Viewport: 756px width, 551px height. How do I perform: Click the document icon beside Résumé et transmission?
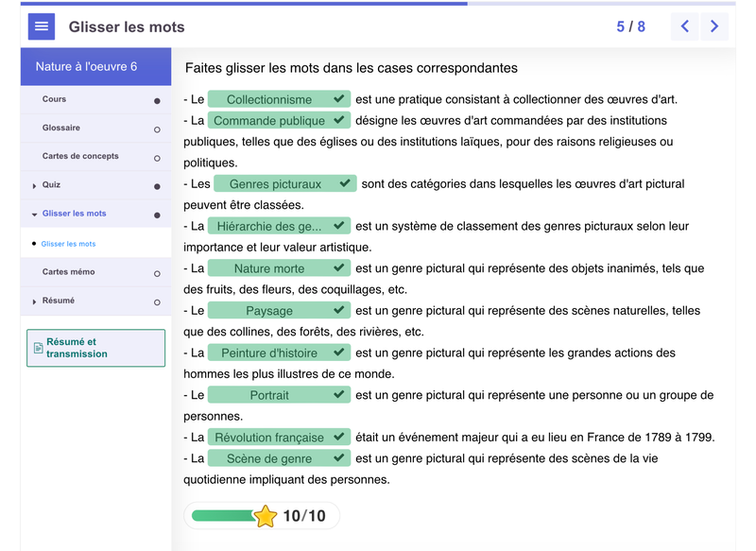(38, 348)
